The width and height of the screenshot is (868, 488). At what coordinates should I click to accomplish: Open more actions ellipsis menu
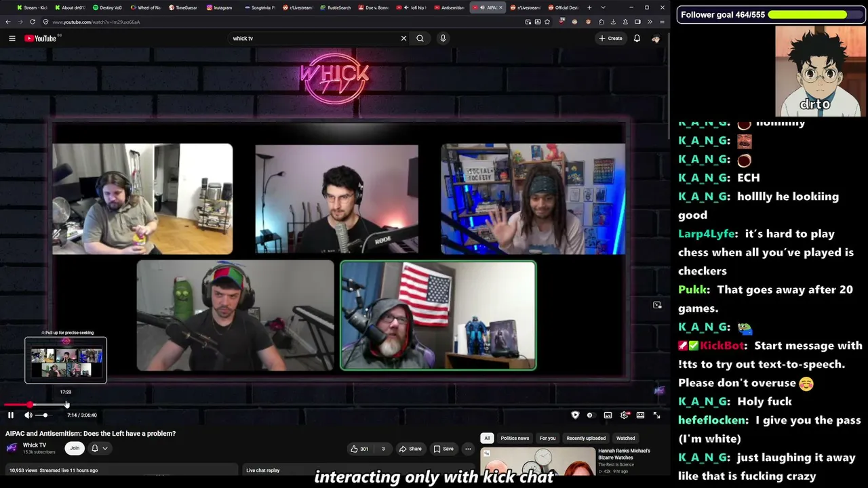tap(468, 449)
